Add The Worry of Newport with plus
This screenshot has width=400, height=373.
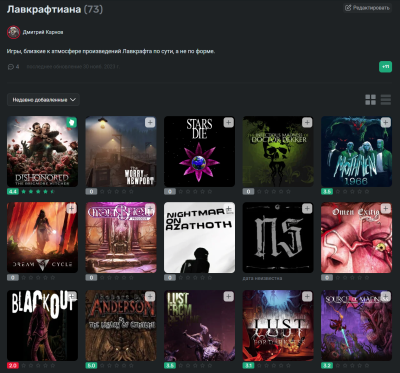coord(150,122)
